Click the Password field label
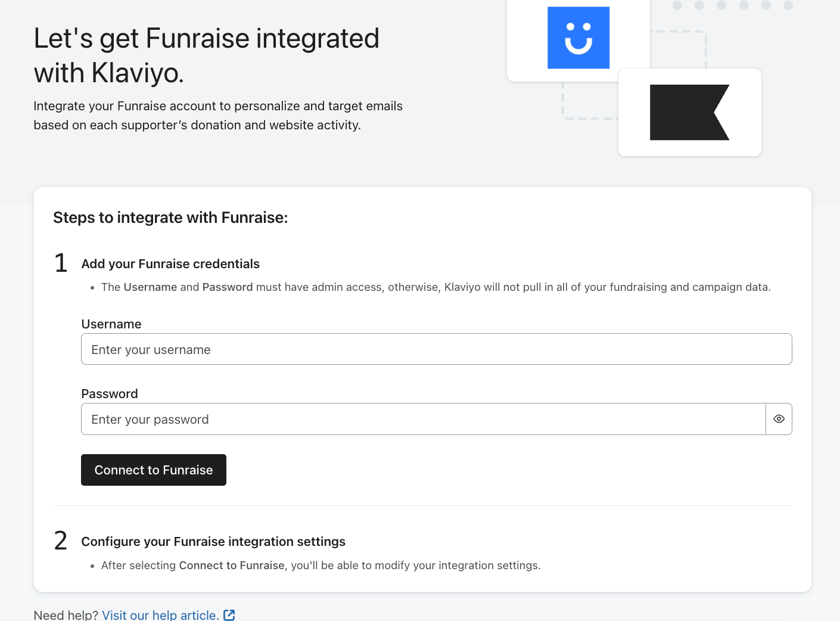This screenshot has height=621, width=840. coord(110,394)
